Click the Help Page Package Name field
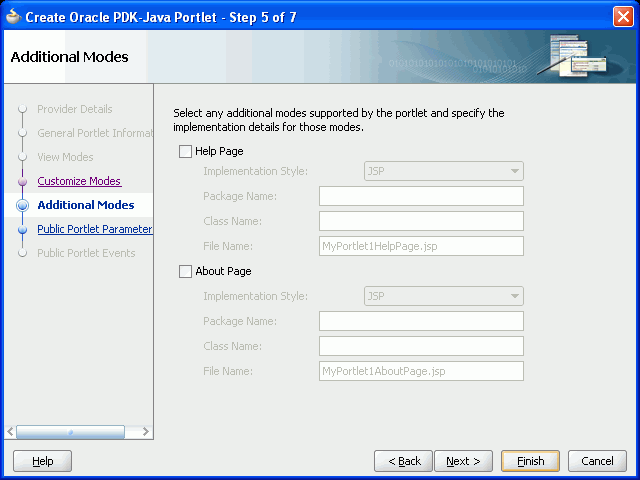The height and width of the screenshot is (480, 640). [421, 196]
